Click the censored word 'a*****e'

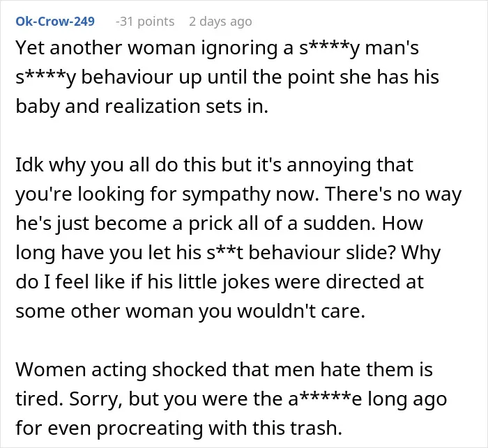[325, 399]
